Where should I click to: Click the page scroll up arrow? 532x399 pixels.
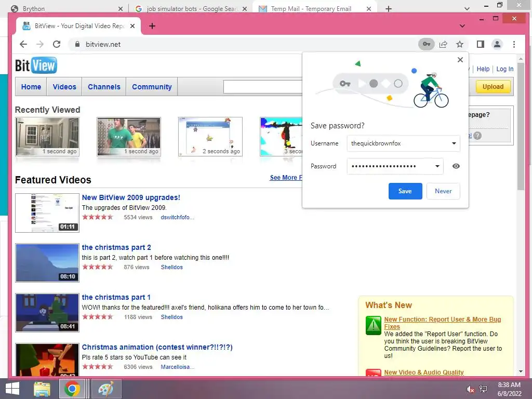(x=521, y=59)
